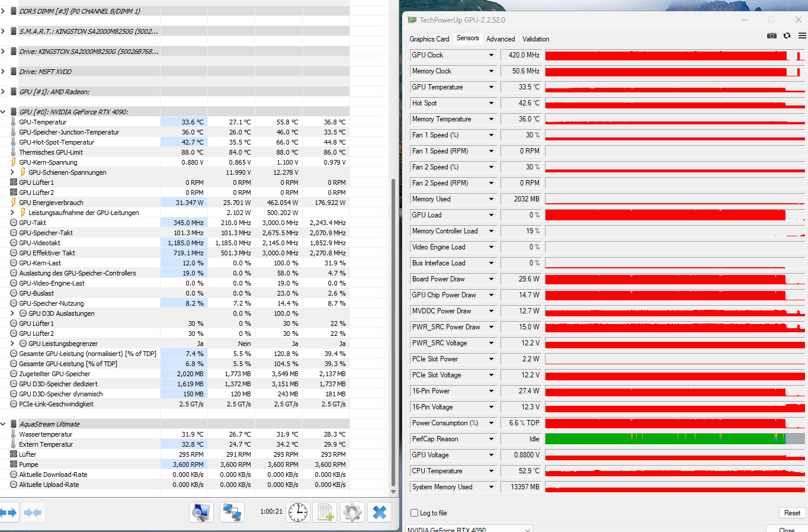This screenshot has height=532, width=808.
Task: Click the GPU Temperature red graph
Action: (x=675, y=87)
